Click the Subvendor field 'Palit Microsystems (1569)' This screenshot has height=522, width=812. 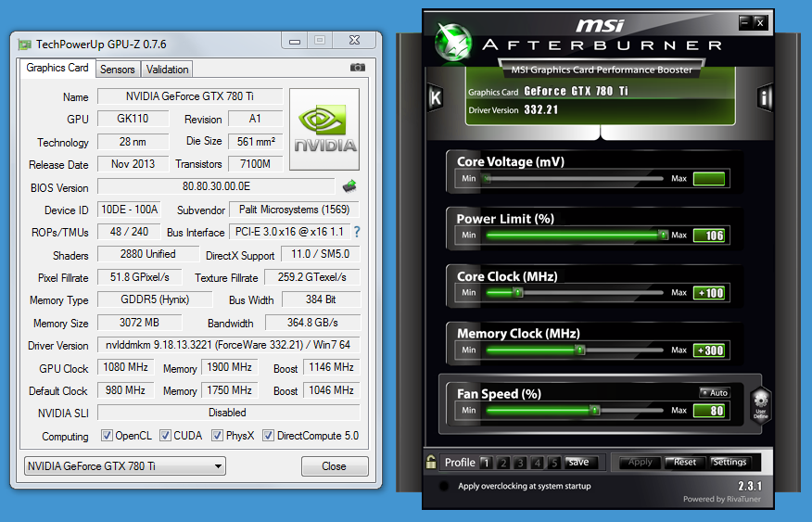[294, 210]
